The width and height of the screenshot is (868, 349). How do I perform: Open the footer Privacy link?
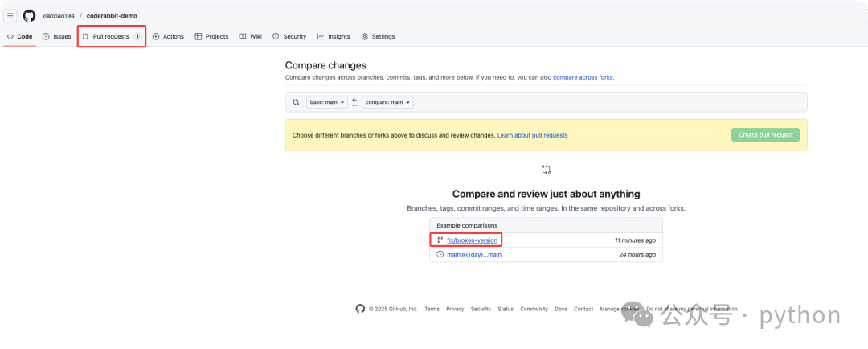(455, 309)
